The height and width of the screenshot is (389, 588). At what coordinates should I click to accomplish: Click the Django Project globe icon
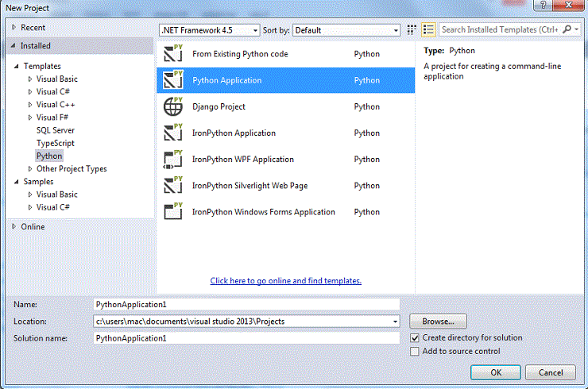pyautogui.click(x=173, y=106)
